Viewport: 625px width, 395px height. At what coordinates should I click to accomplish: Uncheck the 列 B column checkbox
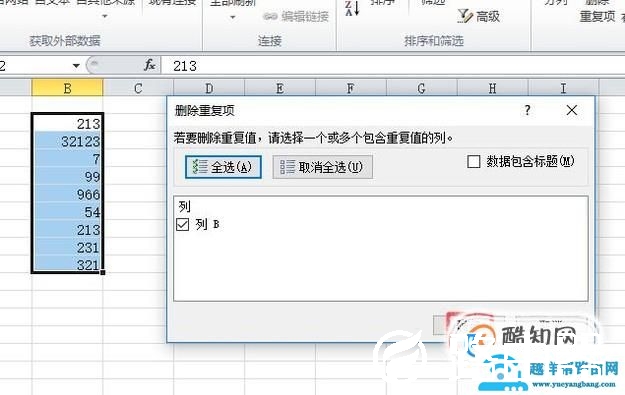point(183,224)
